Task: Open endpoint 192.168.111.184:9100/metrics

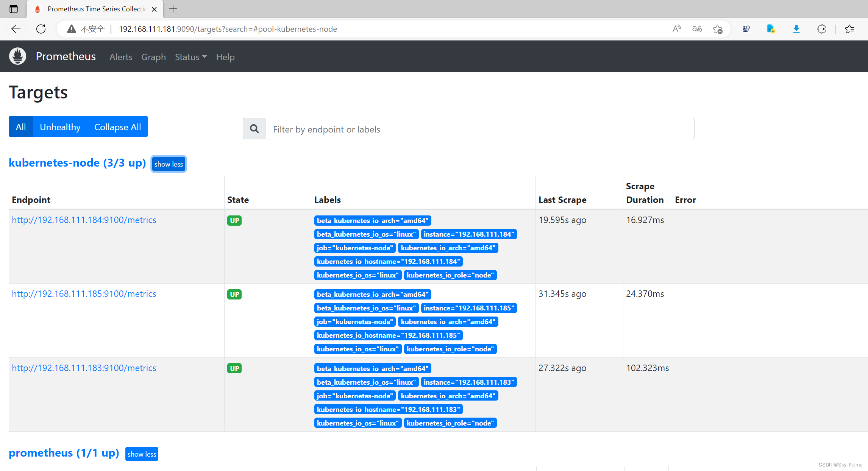Action: (84, 220)
